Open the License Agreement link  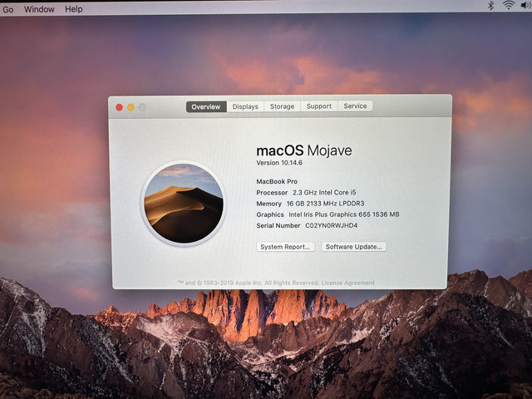click(x=347, y=283)
